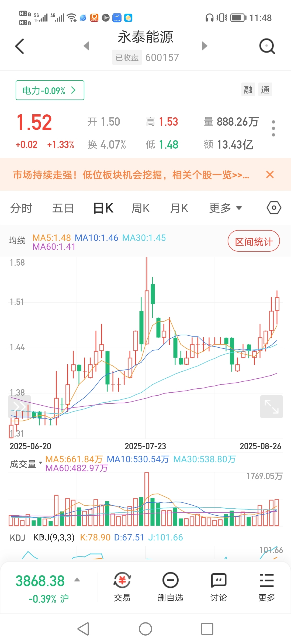The height and width of the screenshot is (644, 291).
Task: Tap the 通 connect tag
Action: [265, 90]
